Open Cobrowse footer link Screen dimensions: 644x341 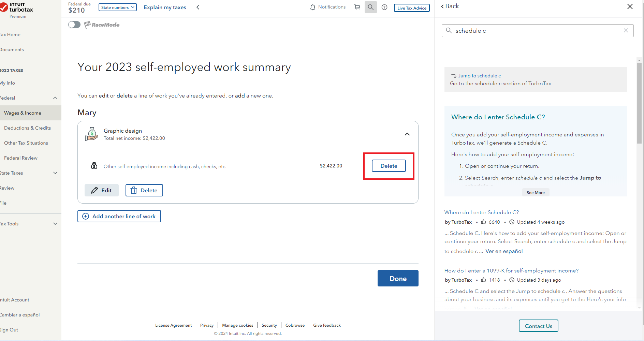pyautogui.click(x=295, y=325)
